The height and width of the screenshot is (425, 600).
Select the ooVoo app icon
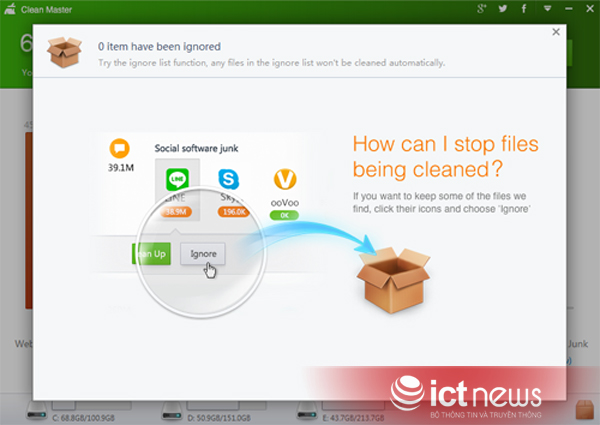pos(285,179)
